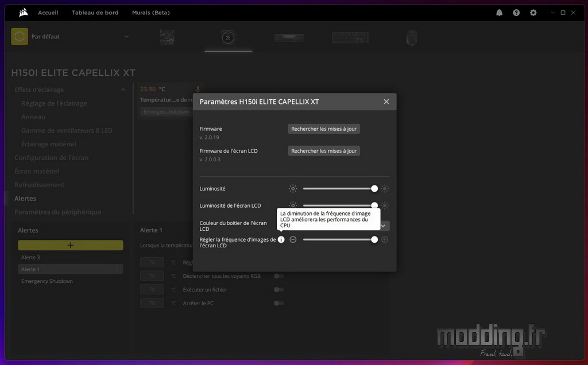Switch to Murals (Beta) tab
The width and height of the screenshot is (588, 365).
[151, 13]
